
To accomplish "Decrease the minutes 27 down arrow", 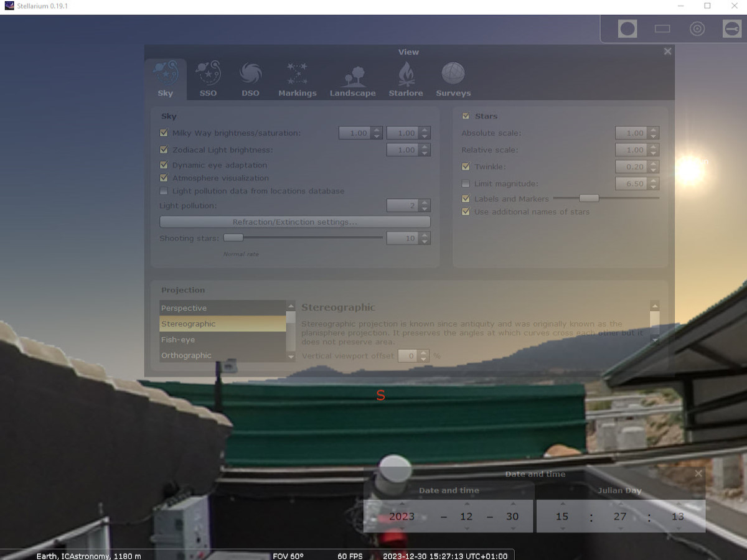I will (x=620, y=528).
